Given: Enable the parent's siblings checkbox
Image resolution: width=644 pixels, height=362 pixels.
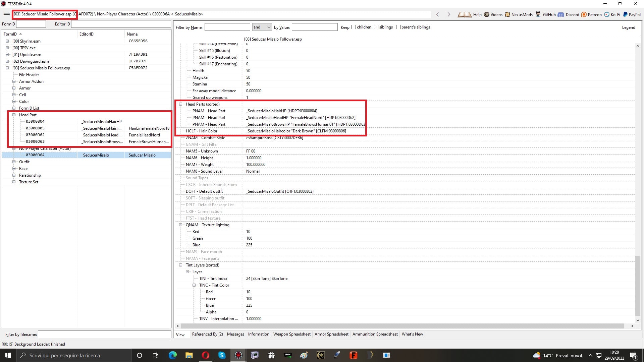Looking at the screenshot, I should coord(398,27).
